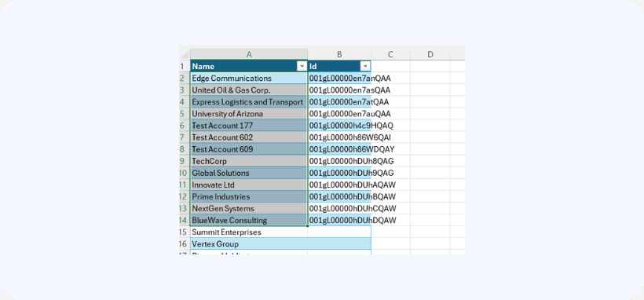This screenshot has width=644, height=300.
Task: Click the fill handle below BlueWave Consulting
Action: pos(308,225)
